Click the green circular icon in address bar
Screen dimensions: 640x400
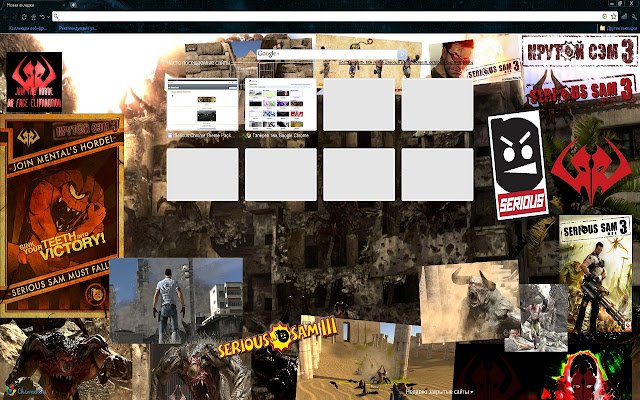point(604,16)
